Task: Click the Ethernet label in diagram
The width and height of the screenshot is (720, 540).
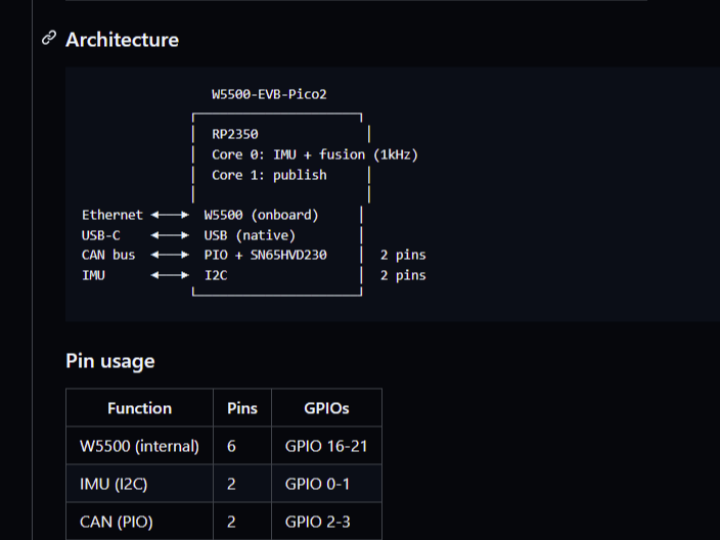Action: click(x=112, y=215)
